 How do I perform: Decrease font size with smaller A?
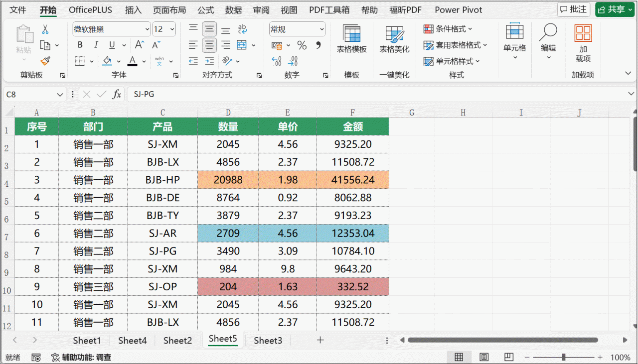coord(156,45)
